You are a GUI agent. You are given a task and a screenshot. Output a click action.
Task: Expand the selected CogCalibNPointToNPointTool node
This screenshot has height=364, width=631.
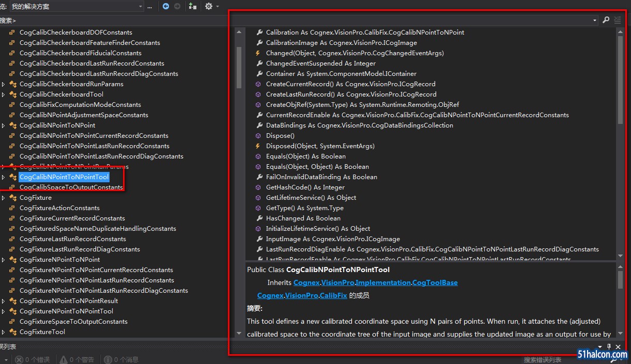point(4,177)
